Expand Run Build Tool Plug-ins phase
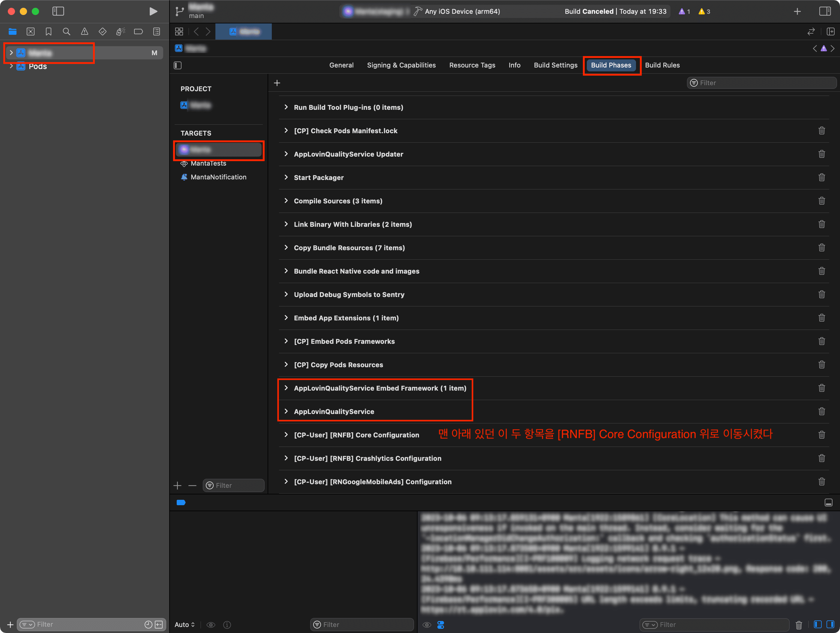The image size is (840, 633). [x=286, y=107]
